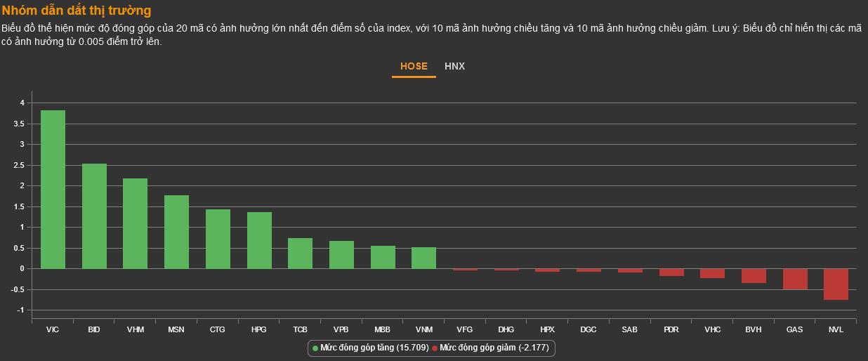Select the HOSE tab

(414, 66)
